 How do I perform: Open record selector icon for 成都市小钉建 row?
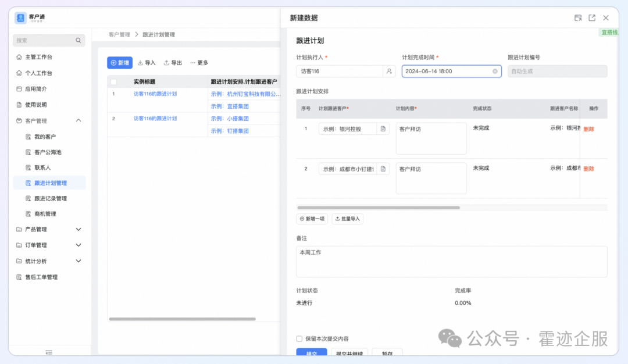point(383,169)
